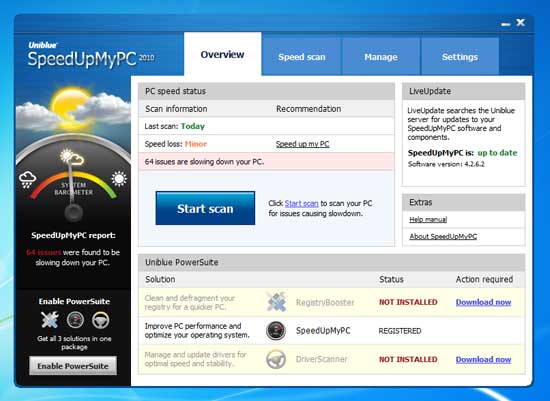Click the 'Solution' column header
550x401 pixels.
(x=160, y=280)
